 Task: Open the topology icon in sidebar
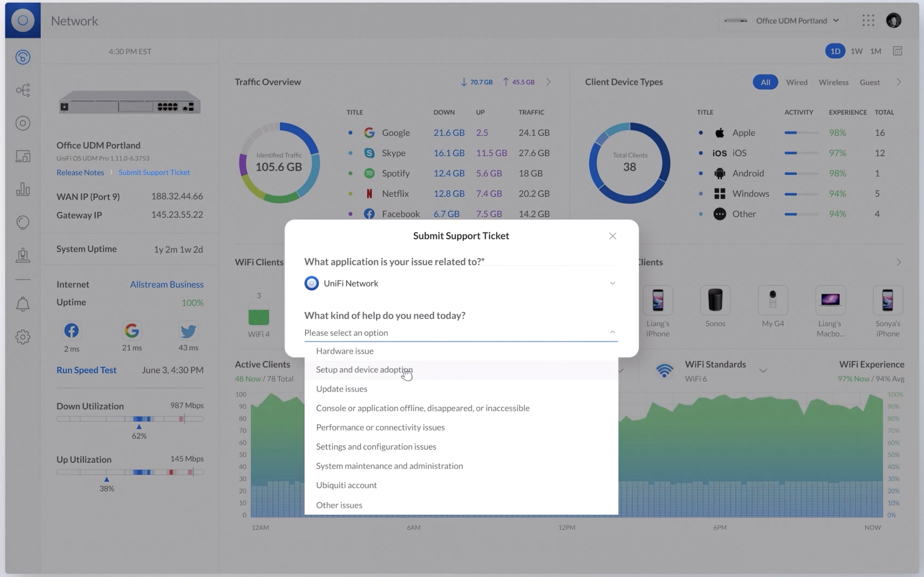pos(23,90)
